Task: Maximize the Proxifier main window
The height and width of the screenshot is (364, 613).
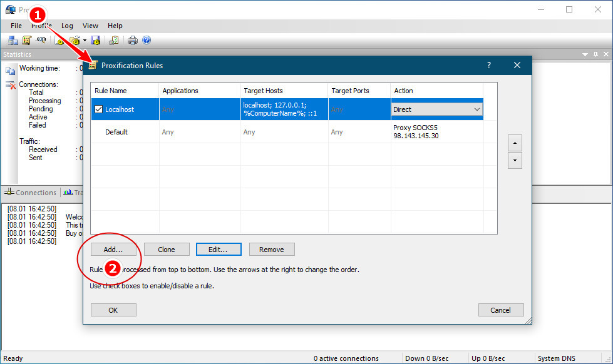Action: pyautogui.click(x=569, y=9)
